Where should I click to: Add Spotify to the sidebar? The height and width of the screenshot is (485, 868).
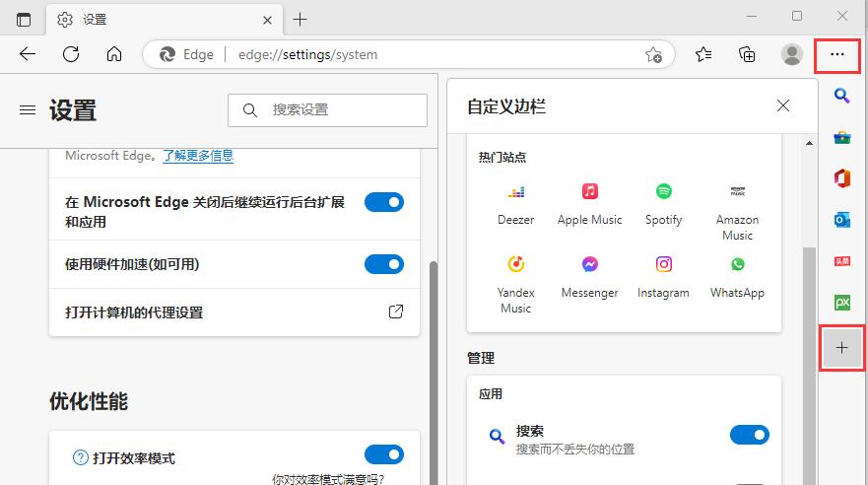[663, 204]
